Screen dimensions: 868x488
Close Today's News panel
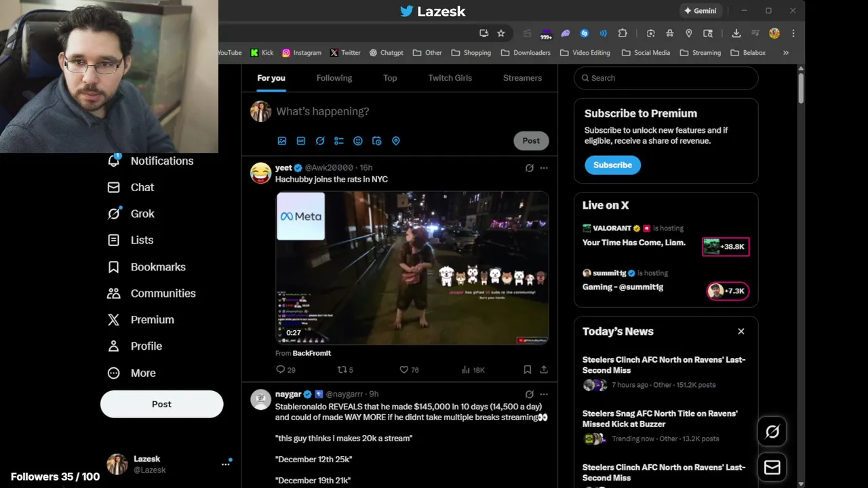pos(741,331)
